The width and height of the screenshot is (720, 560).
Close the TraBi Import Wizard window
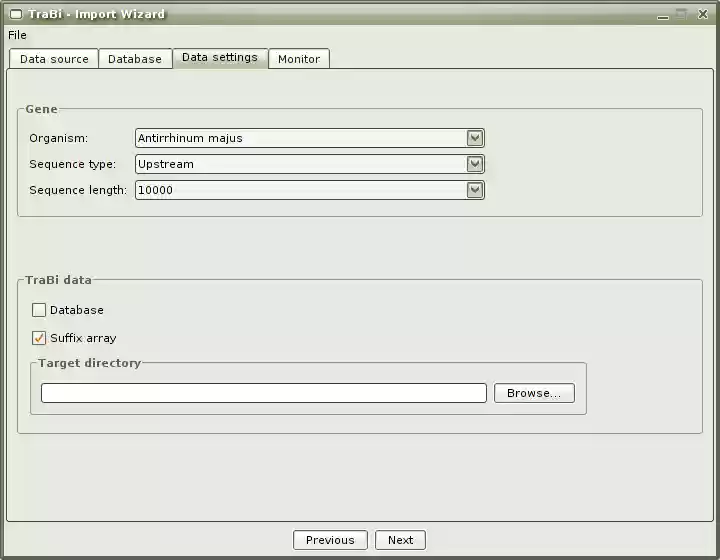click(x=703, y=14)
